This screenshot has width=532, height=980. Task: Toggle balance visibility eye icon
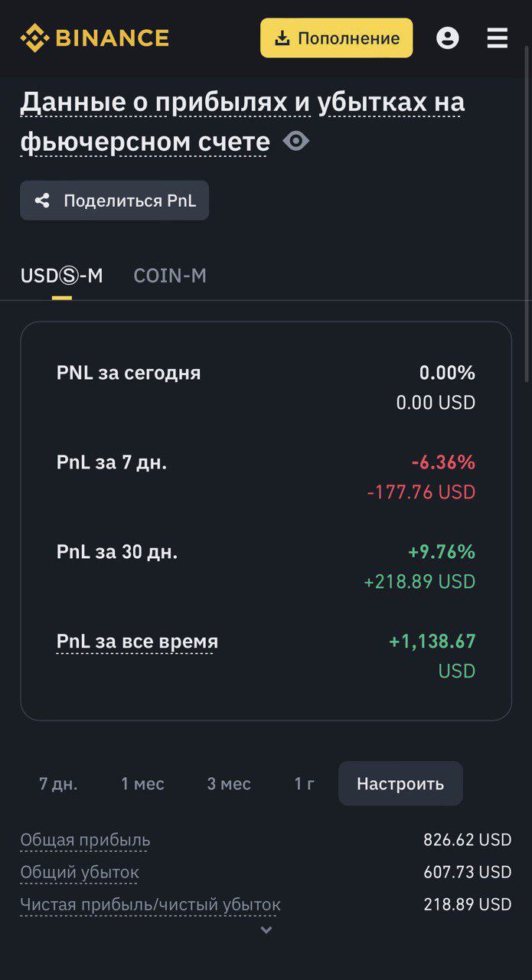click(296, 142)
